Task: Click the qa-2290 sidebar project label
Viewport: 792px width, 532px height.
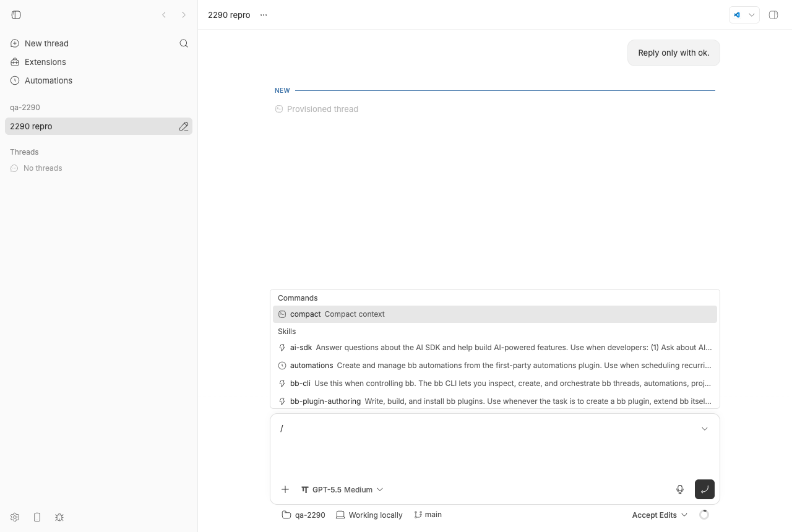Action: (x=25, y=107)
